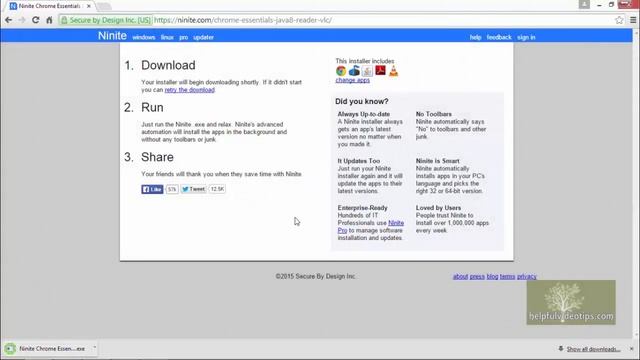Click the 'It Updates Too' heading
640x360 pixels.
(358, 161)
